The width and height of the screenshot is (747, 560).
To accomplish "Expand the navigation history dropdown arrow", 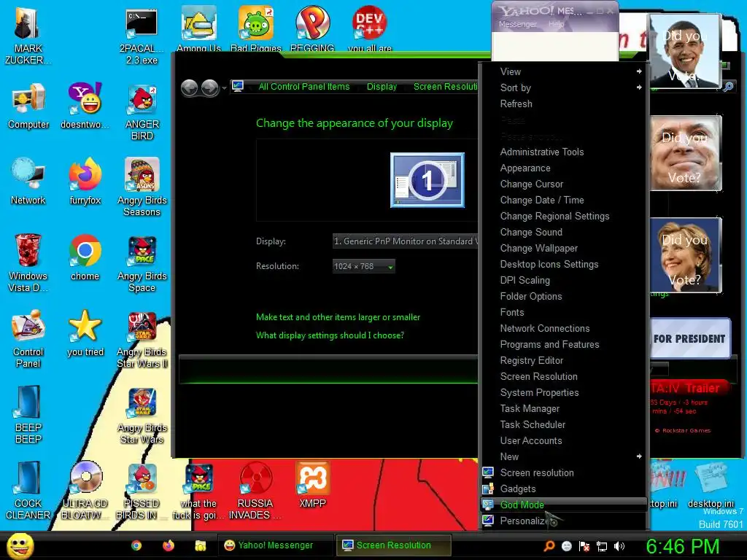I will pyautogui.click(x=224, y=88).
